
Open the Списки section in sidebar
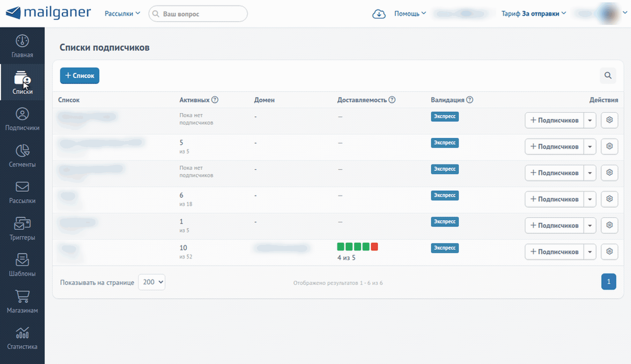[22, 82]
